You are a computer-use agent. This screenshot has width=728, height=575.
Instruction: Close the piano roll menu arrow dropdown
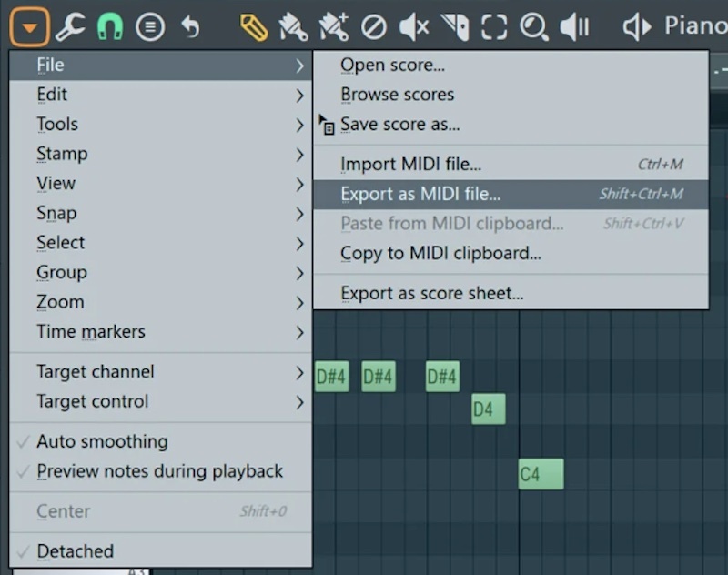point(30,27)
